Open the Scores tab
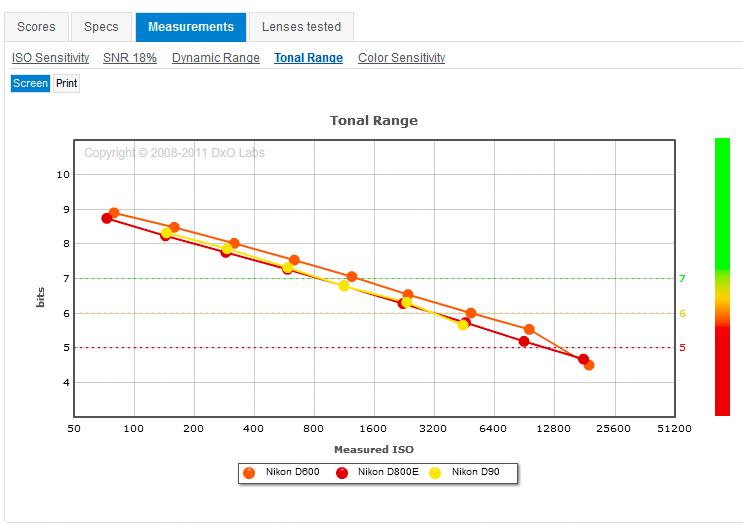 [36, 27]
